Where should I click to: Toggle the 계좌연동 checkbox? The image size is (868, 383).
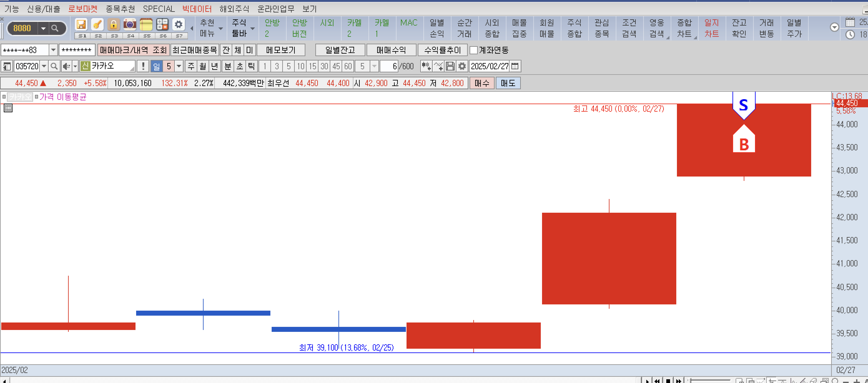click(473, 50)
